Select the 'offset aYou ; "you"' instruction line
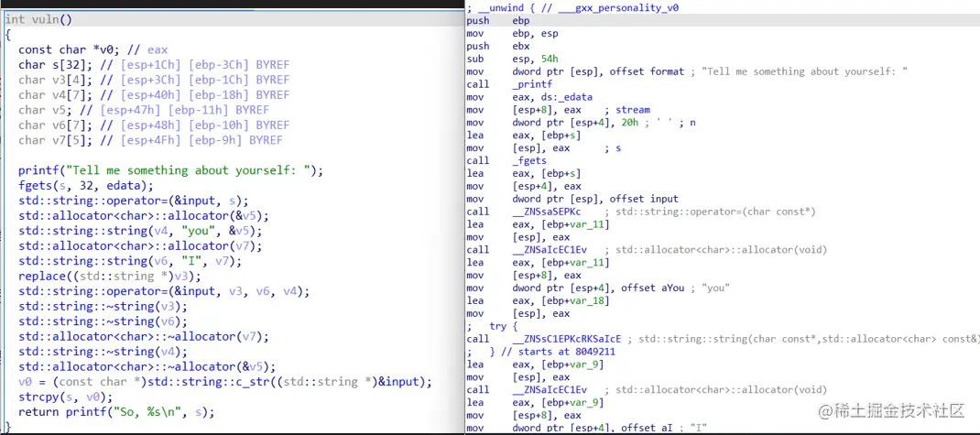 (599, 288)
